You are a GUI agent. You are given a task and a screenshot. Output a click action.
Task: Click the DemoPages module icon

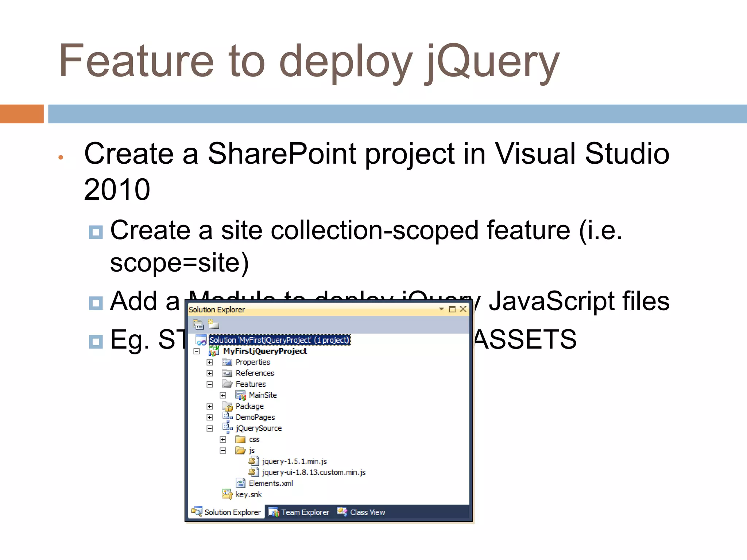tap(228, 417)
